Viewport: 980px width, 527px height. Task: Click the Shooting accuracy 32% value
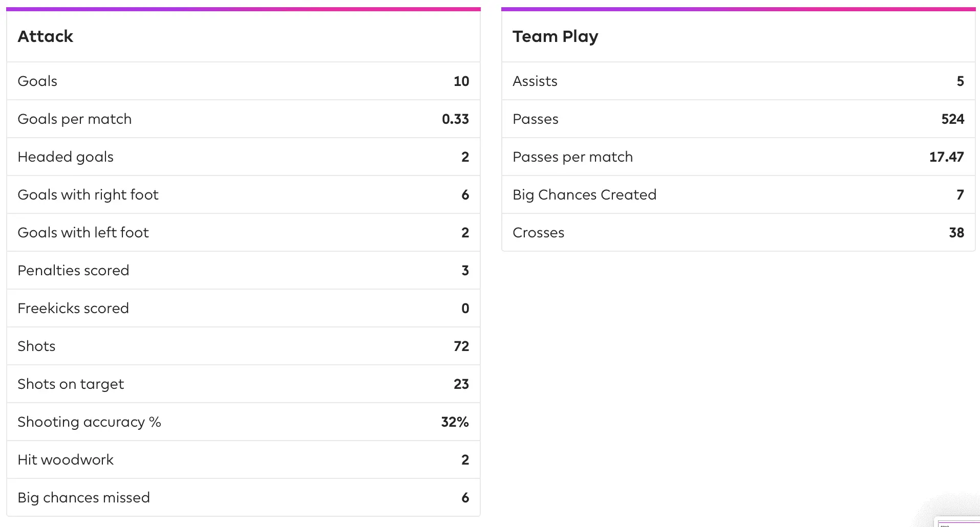455,422
